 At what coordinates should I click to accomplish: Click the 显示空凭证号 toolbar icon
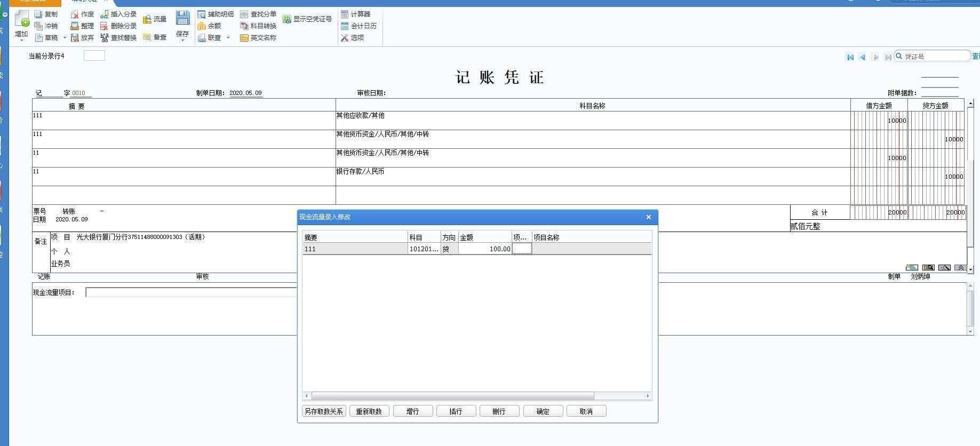tap(287, 19)
